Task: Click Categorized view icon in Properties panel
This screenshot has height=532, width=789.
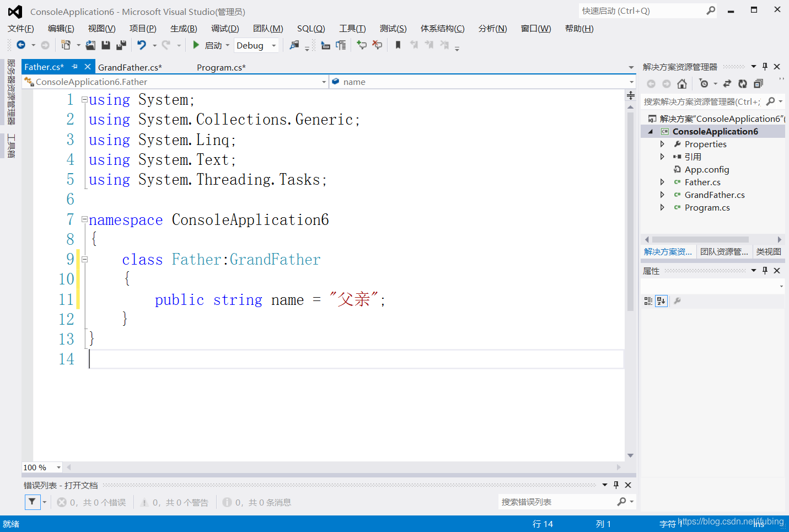Action: click(x=648, y=301)
